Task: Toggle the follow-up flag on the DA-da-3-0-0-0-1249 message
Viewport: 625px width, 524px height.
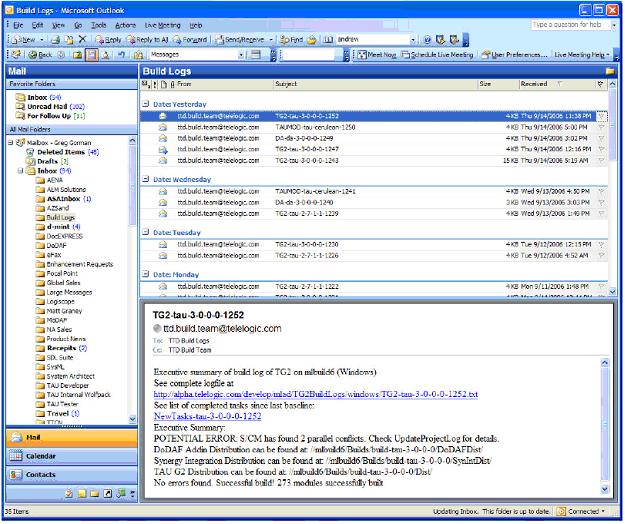Action: (601, 138)
